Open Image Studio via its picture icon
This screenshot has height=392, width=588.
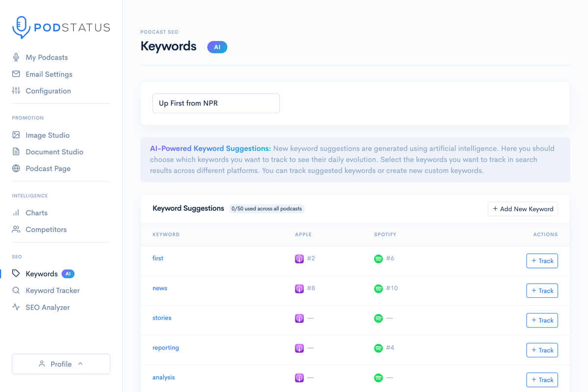[16, 135]
